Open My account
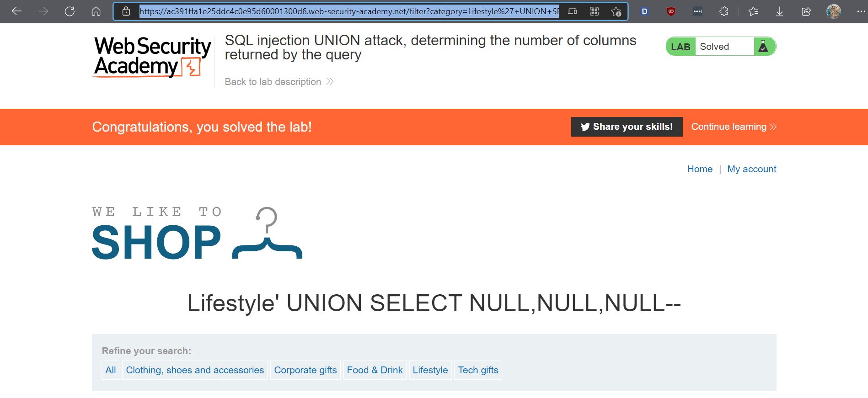Screen dimensions: 868x398 pos(751,169)
